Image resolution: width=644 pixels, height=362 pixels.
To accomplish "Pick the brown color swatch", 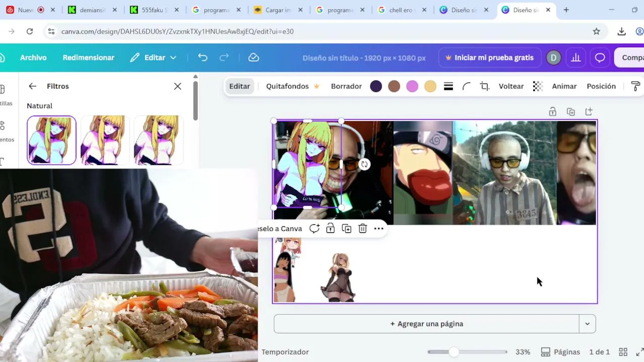I will pyautogui.click(x=394, y=86).
